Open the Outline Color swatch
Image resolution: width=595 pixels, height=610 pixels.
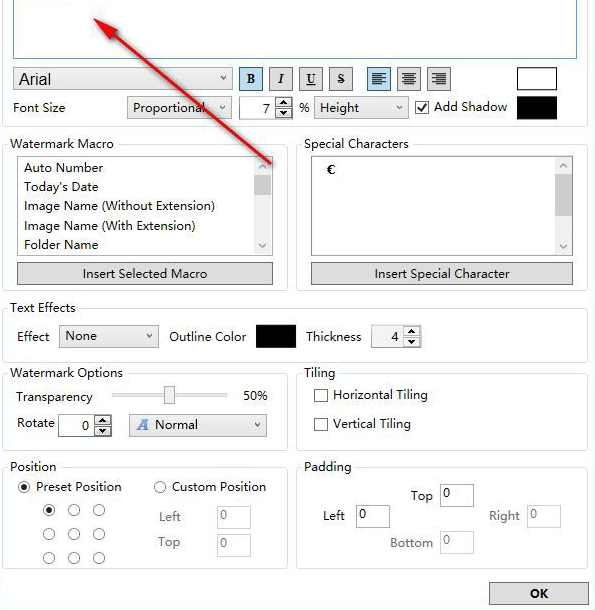coord(276,337)
